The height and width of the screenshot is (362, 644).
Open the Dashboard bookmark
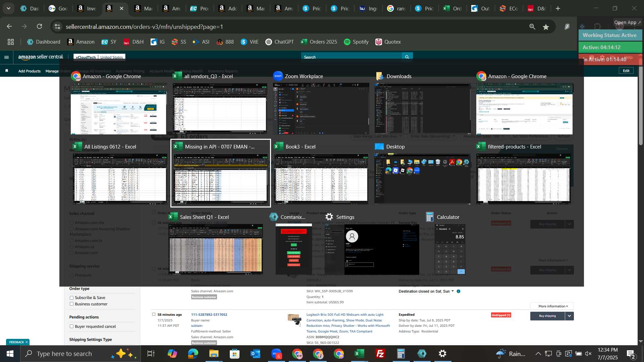(x=44, y=42)
